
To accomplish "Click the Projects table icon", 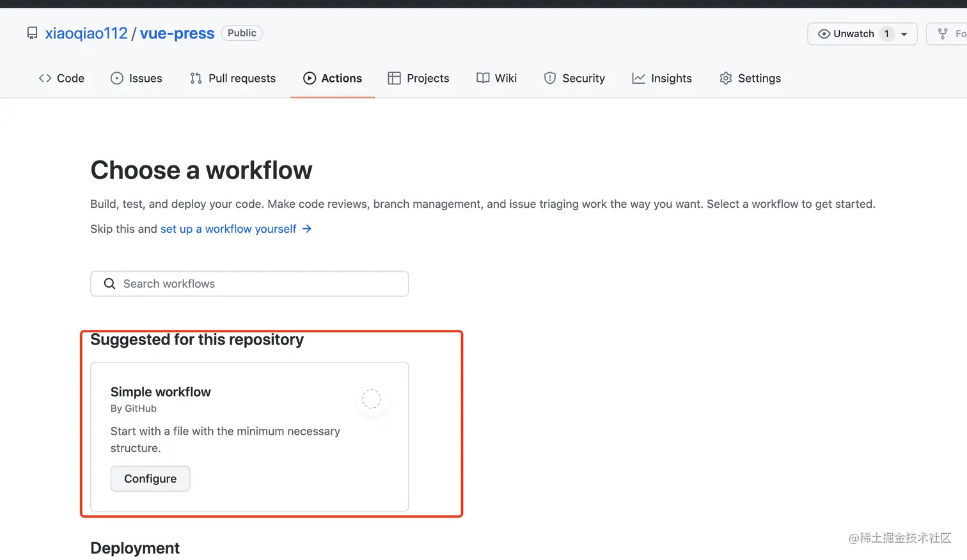I will click(394, 78).
